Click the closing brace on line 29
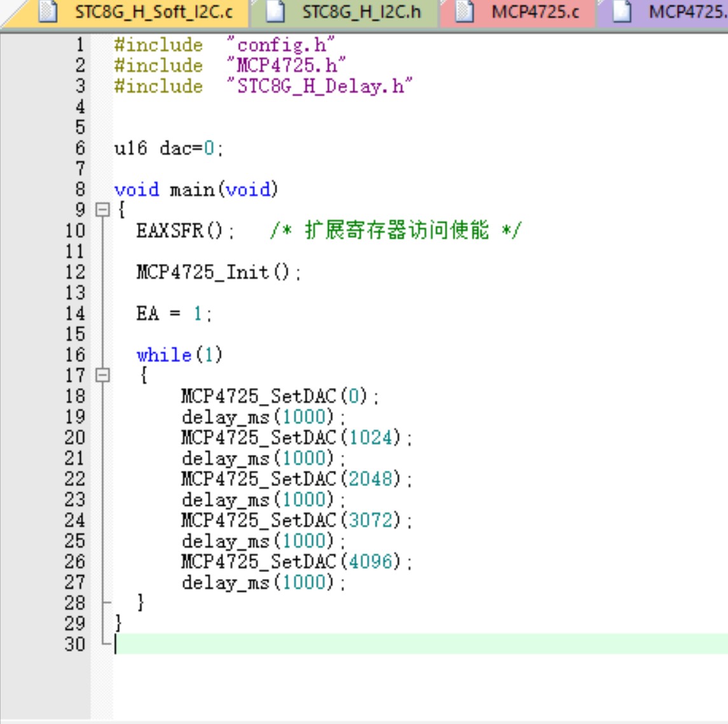Image resolution: width=728 pixels, height=724 pixels. click(118, 623)
